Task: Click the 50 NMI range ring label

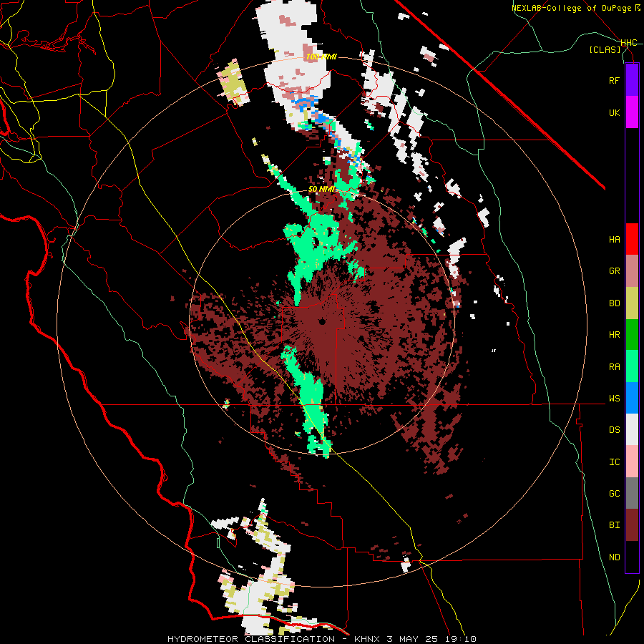Action: point(321,190)
